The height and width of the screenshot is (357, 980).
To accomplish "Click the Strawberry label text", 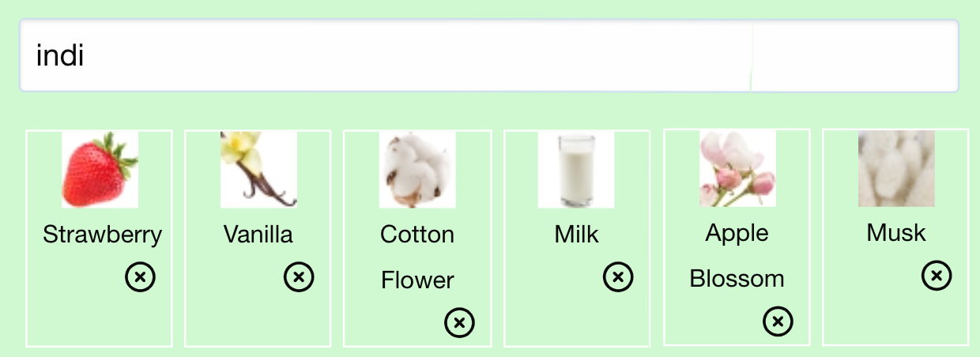I will [x=102, y=235].
